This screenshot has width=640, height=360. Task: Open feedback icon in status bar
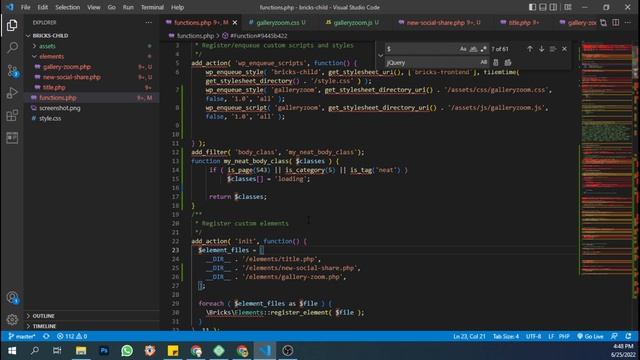614,336
